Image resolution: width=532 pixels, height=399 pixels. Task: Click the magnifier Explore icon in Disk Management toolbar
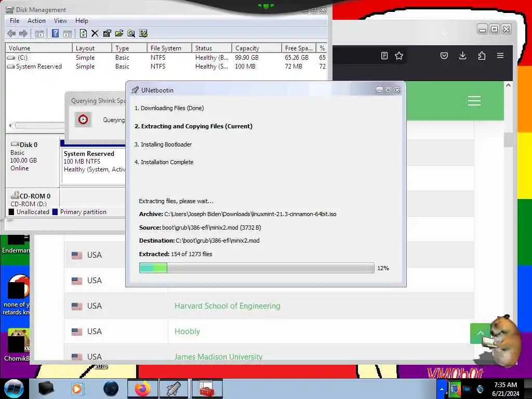(x=131, y=33)
